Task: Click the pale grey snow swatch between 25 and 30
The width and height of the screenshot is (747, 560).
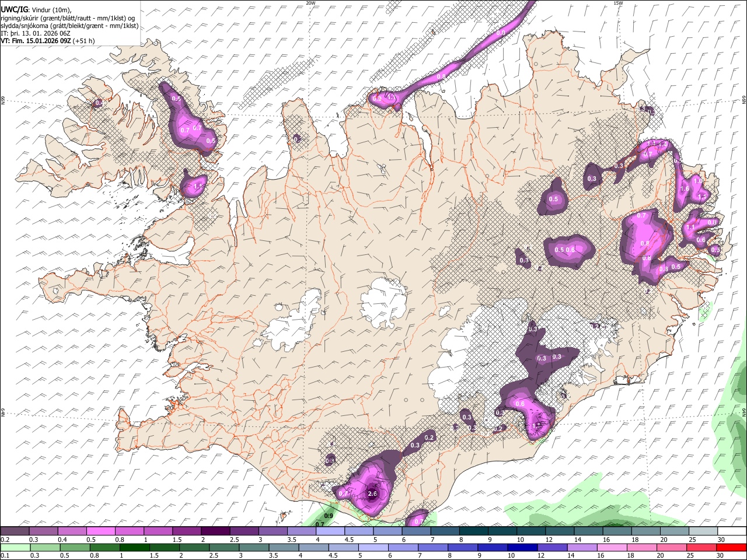Action: [x=703, y=531]
